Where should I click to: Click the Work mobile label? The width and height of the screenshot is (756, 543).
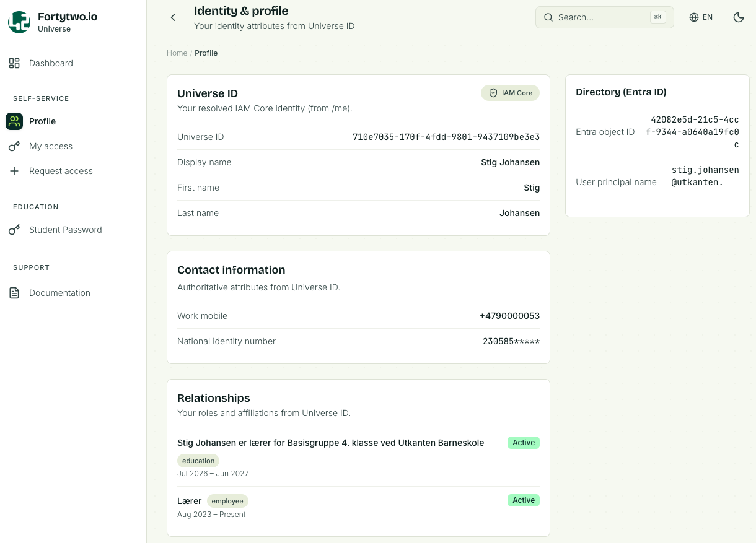pyautogui.click(x=202, y=316)
